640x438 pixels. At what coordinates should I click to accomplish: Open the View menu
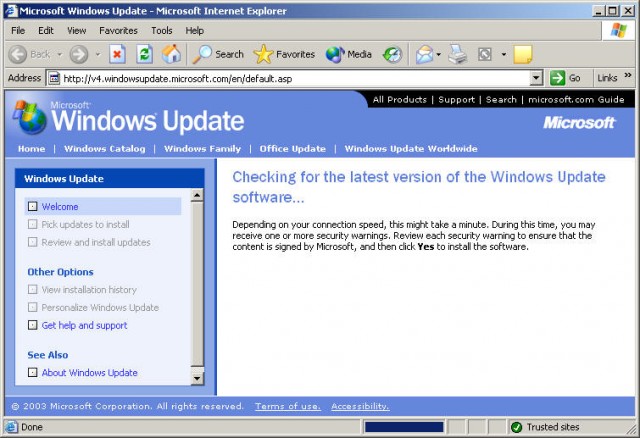(x=77, y=31)
